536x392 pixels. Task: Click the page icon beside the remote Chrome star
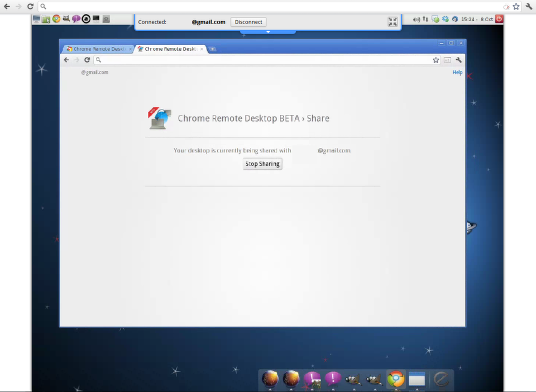[x=447, y=60]
